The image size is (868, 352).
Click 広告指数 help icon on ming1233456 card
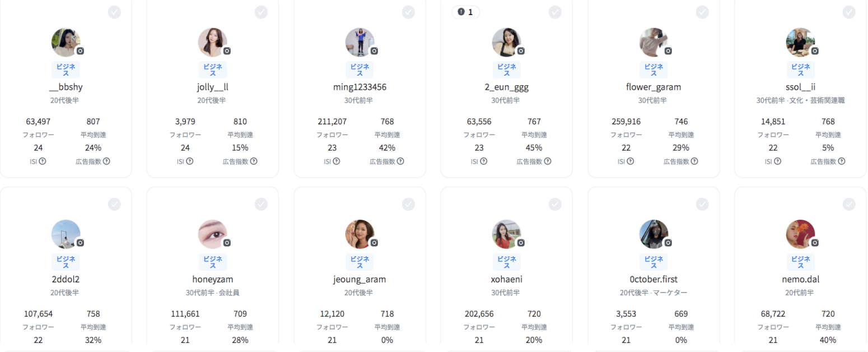(x=401, y=161)
